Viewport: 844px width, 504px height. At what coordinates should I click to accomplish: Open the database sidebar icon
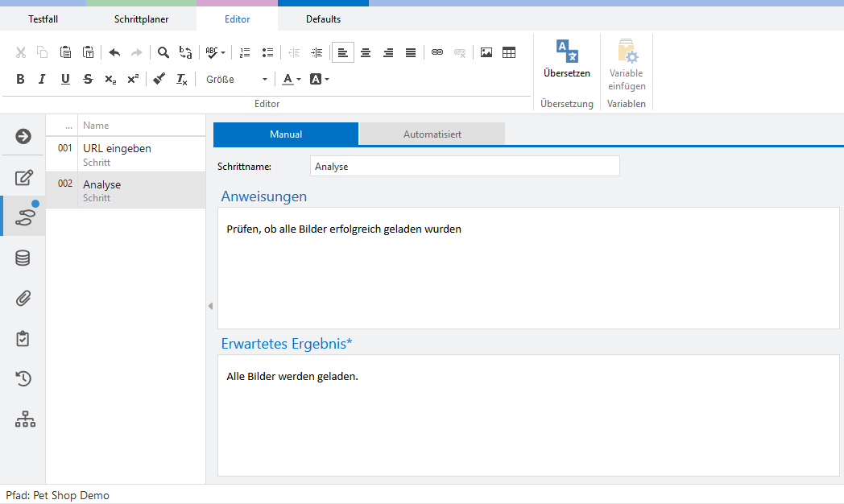(23, 258)
